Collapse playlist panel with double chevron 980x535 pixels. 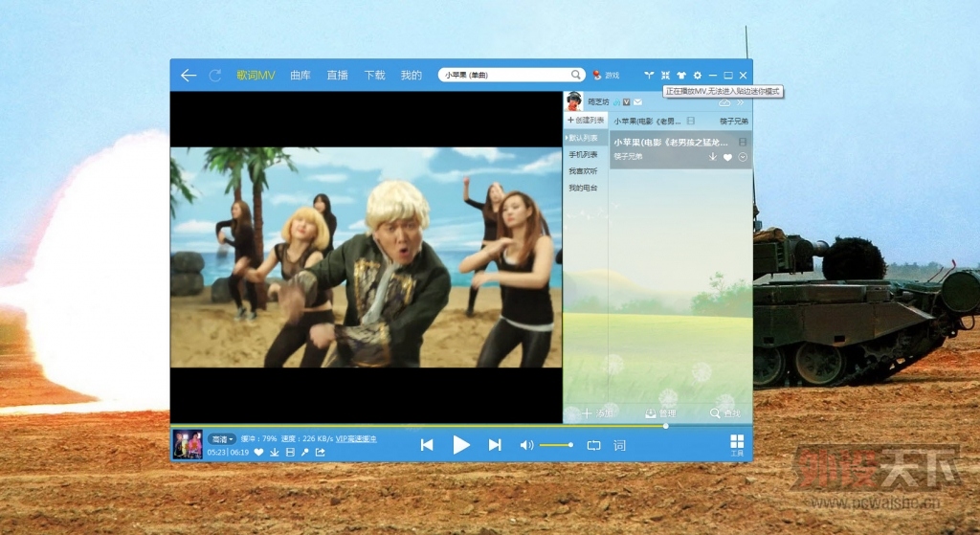(740, 102)
